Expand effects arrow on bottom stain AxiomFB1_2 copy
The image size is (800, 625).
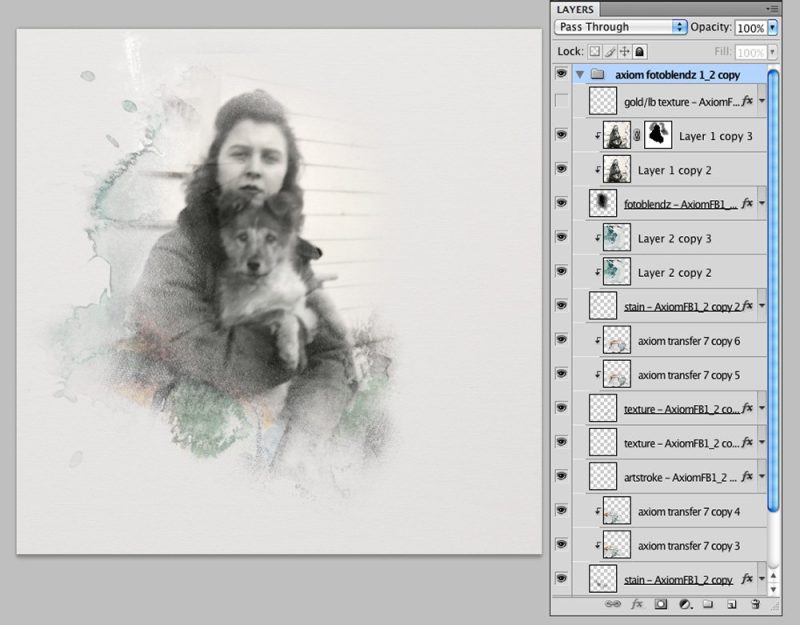762,579
